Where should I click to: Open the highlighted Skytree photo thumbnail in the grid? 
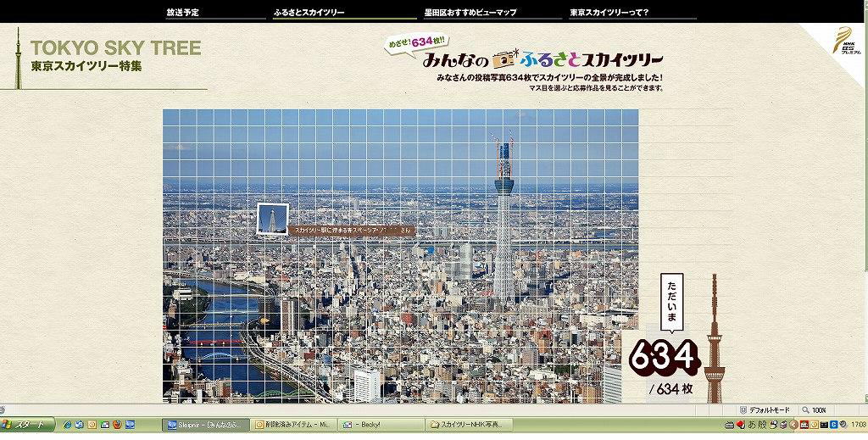click(x=272, y=220)
